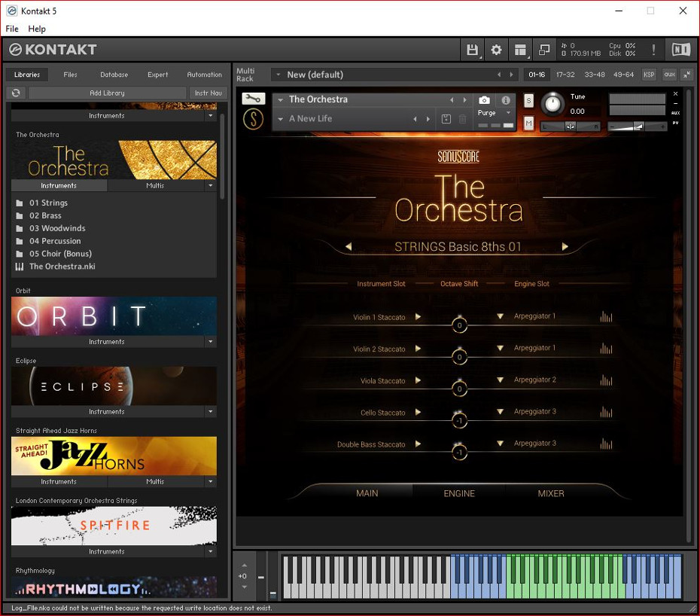Click the NI logo in header
The height and width of the screenshot is (616, 700).
[x=680, y=50]
